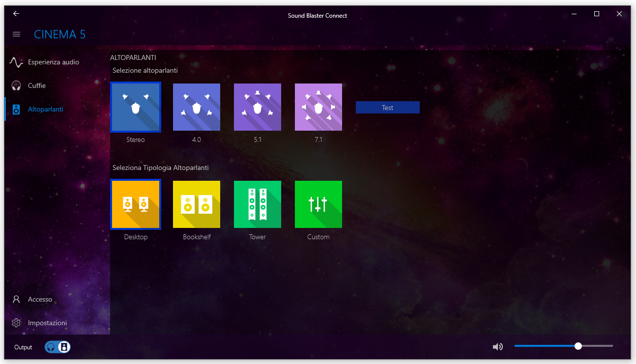This screenshot has height=364, width=636.
Task: Click the Desktop label text
Action: coord(136,237)
